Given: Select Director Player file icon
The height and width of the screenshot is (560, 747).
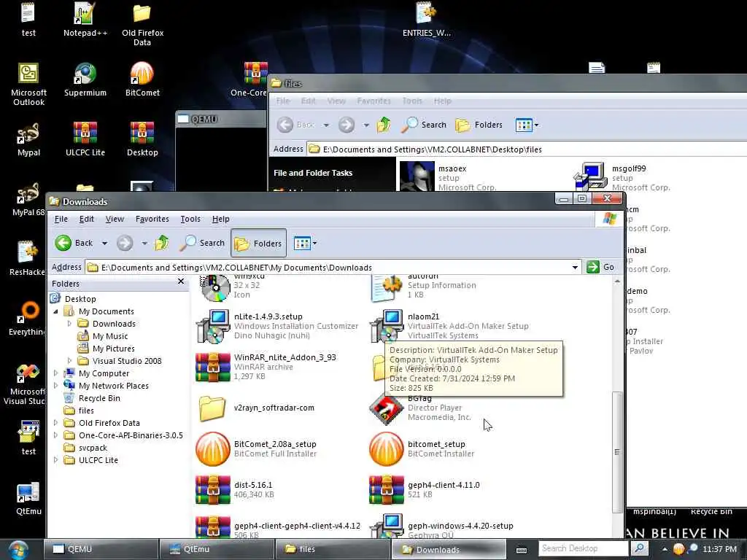Looking at the screenshot, I should (387, 410).
